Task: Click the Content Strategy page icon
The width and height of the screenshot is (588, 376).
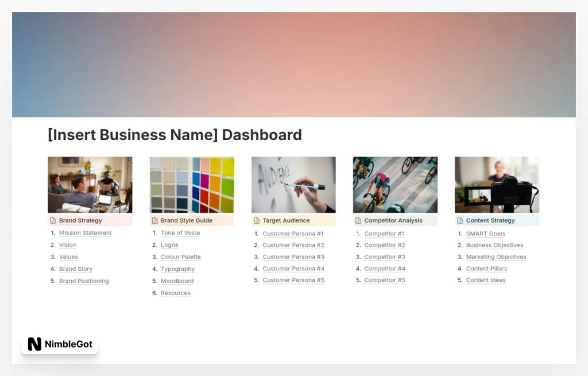Action: click(x=460, y=220)
